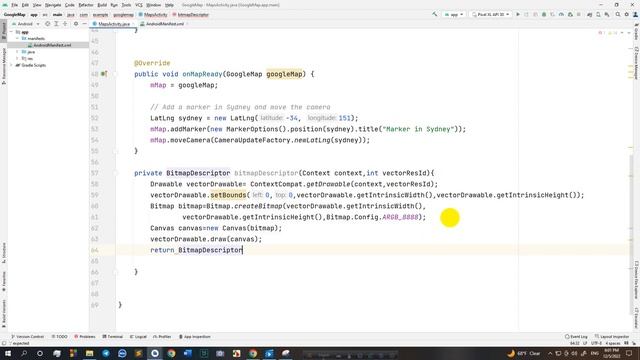Click the Debug app bug icon
Image resolution: width=640 pixels, height=360 pixels.
click(544, 14)
